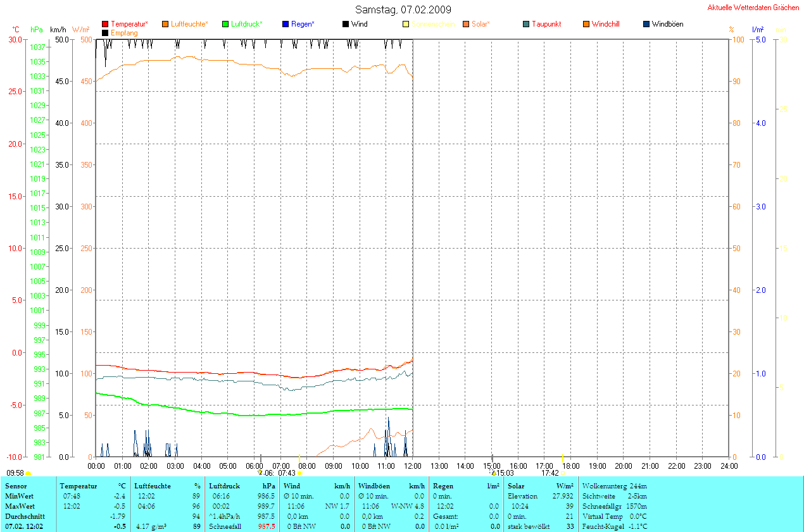Click the dark blue Windböen legend square
The width and height of the screenshot is (804, 532).
pos(646,24)
